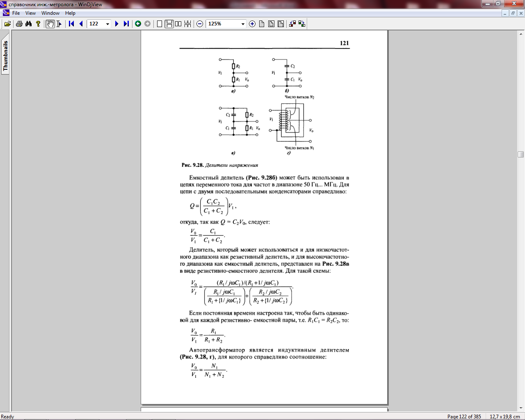The width and height of the screenshot is (525, 420).
Task: Go to next page arrow
Action: tap(116, 24)
